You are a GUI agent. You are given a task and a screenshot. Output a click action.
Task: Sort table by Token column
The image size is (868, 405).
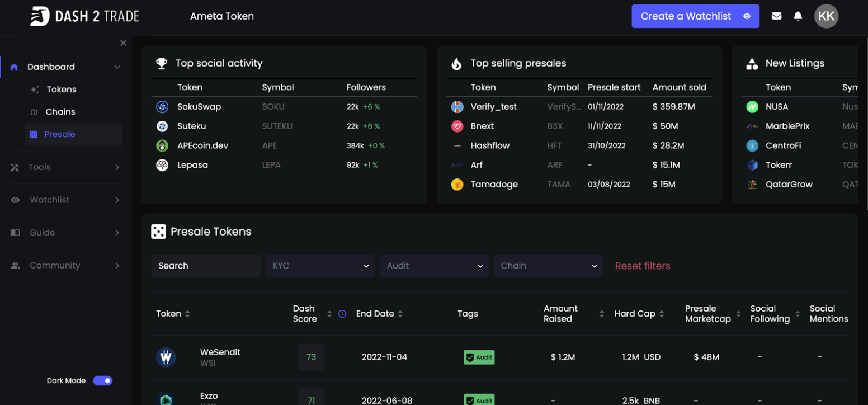(x=187, y=314)
